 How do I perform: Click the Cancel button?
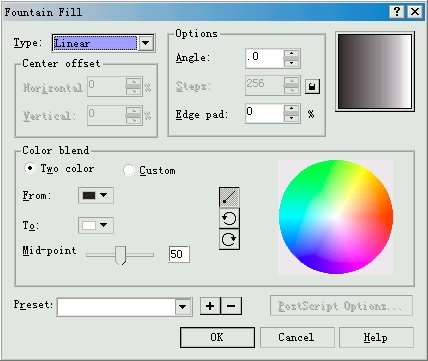click(297, 337)
